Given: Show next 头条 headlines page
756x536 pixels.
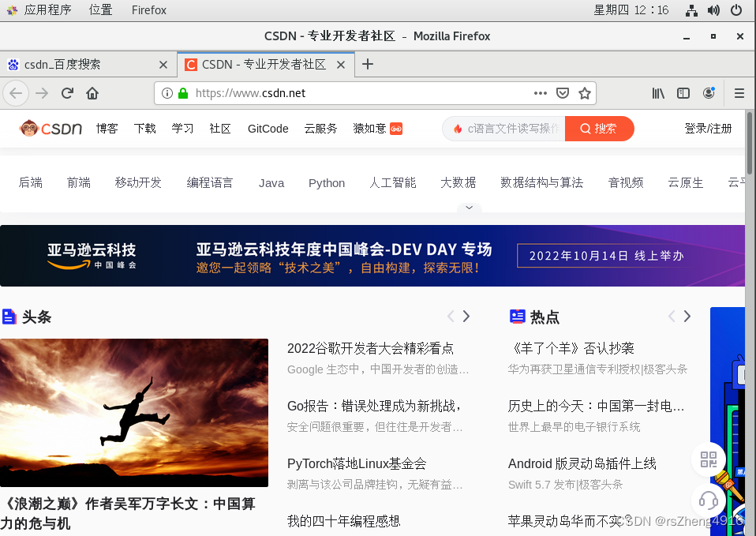Looking at the screenshot, I should tap(466, 317).
